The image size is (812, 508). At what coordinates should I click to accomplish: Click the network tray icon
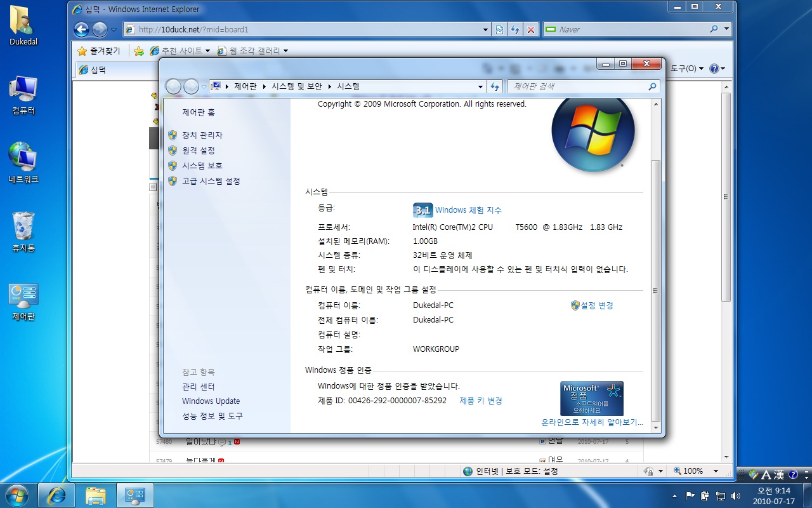(721, 495)
